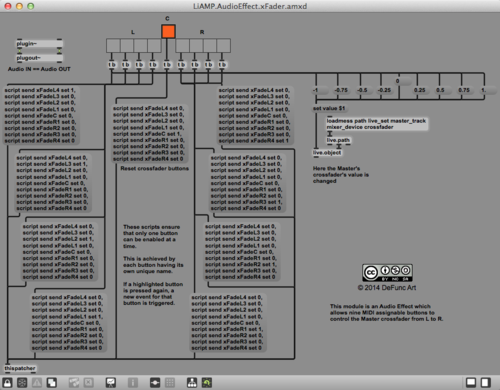Click the 1. message box

[x=487, y=90]
